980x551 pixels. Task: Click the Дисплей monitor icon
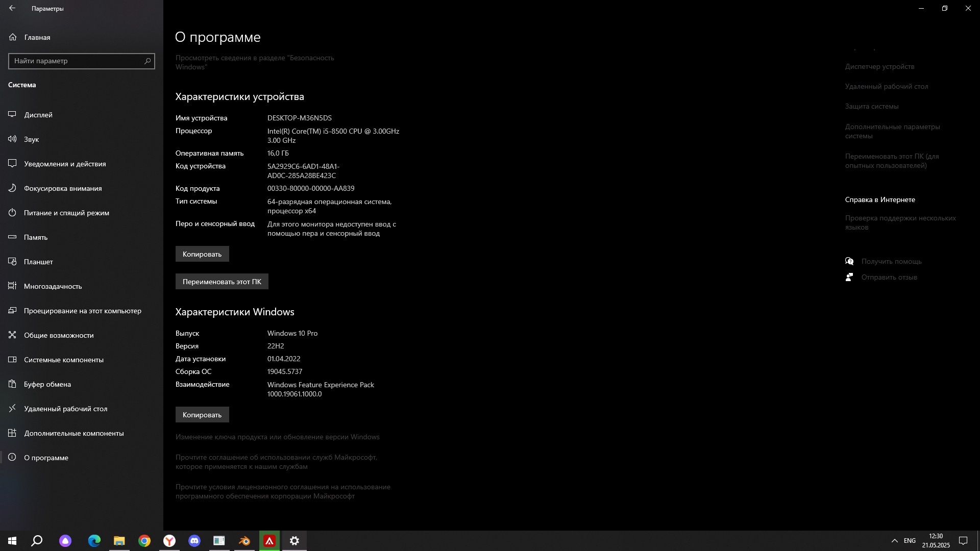click(x=12, y=115)
